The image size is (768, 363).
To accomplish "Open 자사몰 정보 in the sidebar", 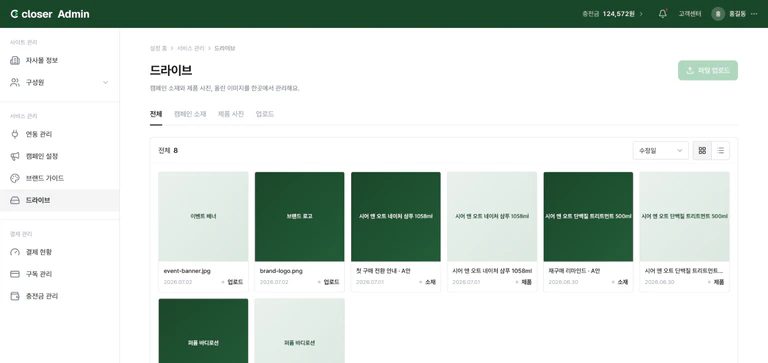I will coord(59,60).
